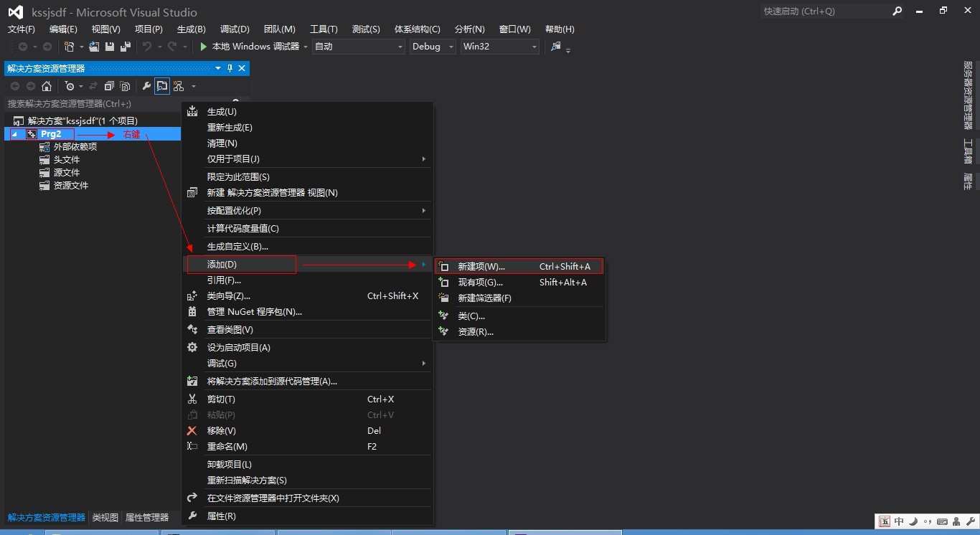
Task: Click the scissors 剪切(T) icon
Action: point(192,399)
